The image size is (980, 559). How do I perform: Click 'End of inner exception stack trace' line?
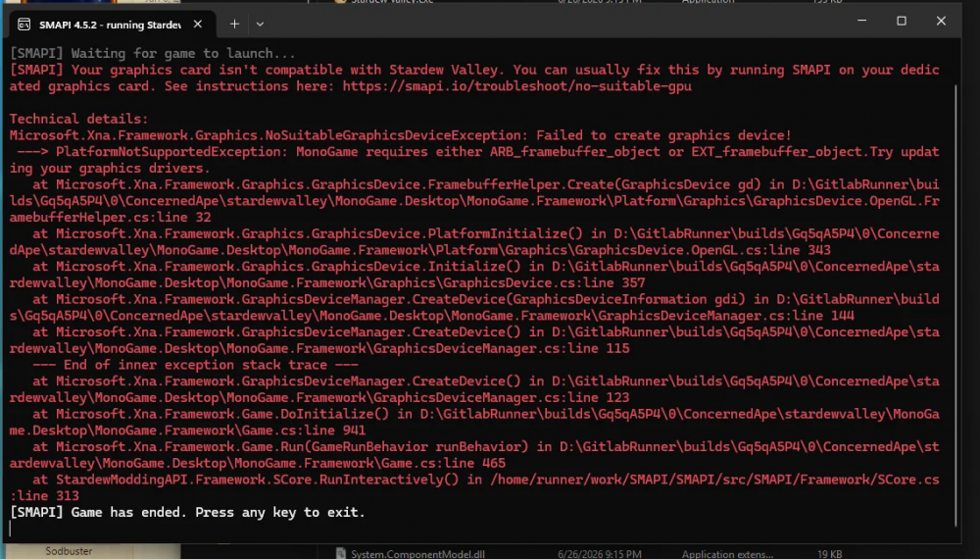pos(195,365)
